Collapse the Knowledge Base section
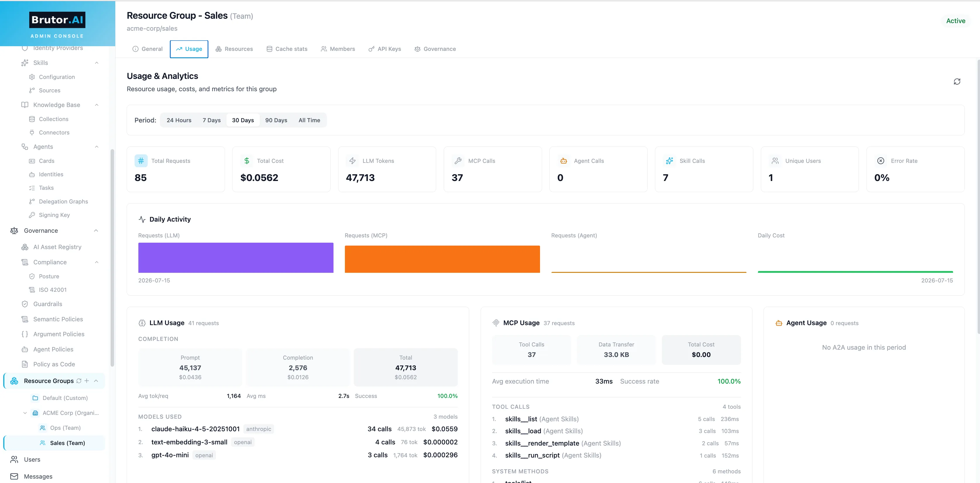The image size is (980, 483). tap(97, 105)
